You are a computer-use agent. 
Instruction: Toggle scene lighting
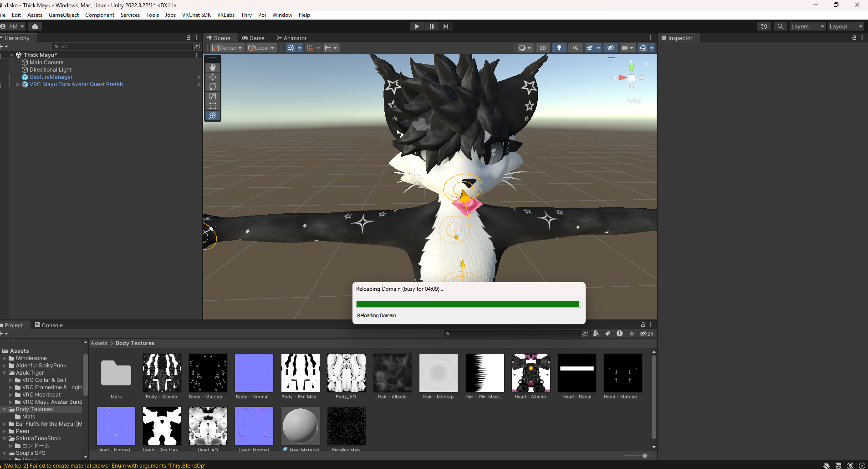pyautogui.click(x=559, y=48)
